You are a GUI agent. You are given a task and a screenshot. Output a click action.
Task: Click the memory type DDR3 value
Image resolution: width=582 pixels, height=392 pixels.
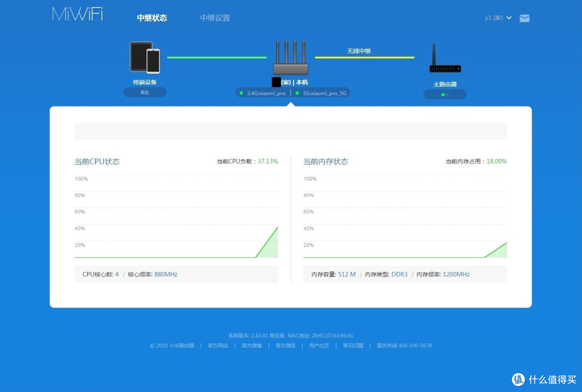click(x=399, y=275)
